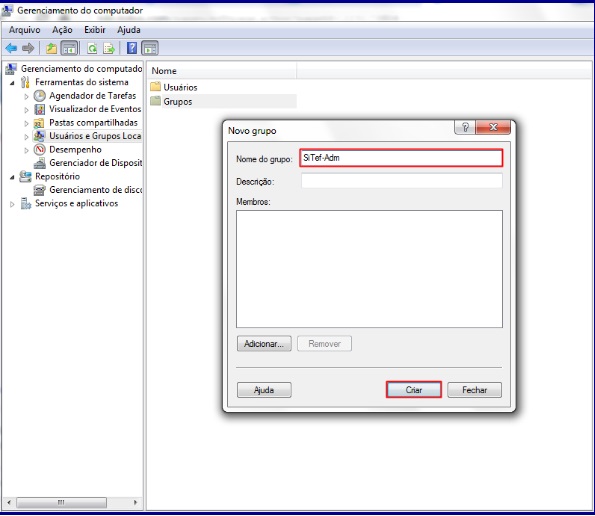Click the Pastas compartilhadas icon
Screen dimensions: 595x516
[x=39, y=123]
